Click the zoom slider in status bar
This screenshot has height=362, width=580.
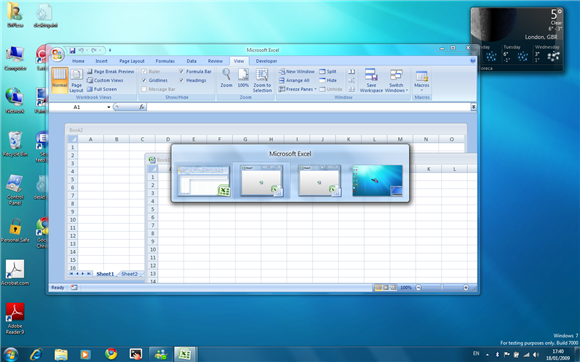point(442,287)
